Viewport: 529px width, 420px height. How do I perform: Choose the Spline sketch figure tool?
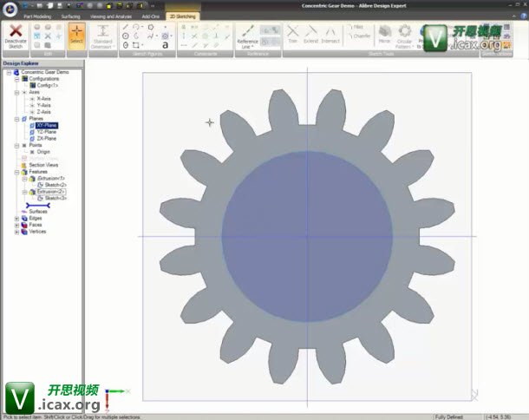151,36
